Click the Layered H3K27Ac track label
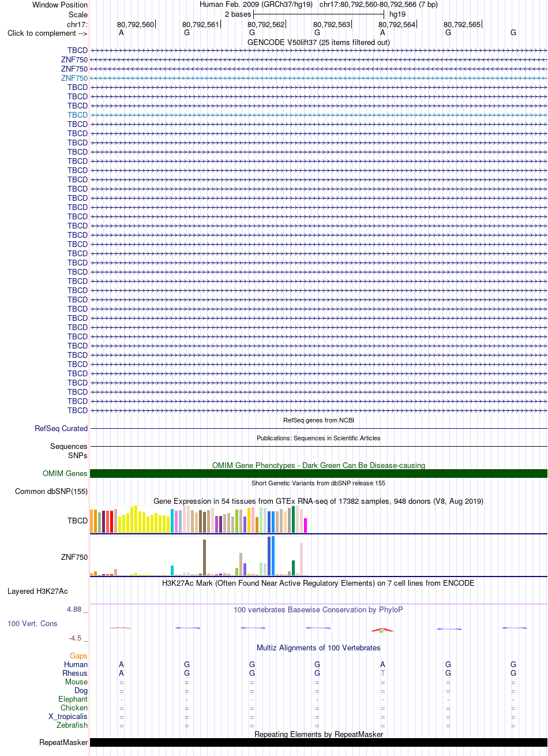 [37, 592]
